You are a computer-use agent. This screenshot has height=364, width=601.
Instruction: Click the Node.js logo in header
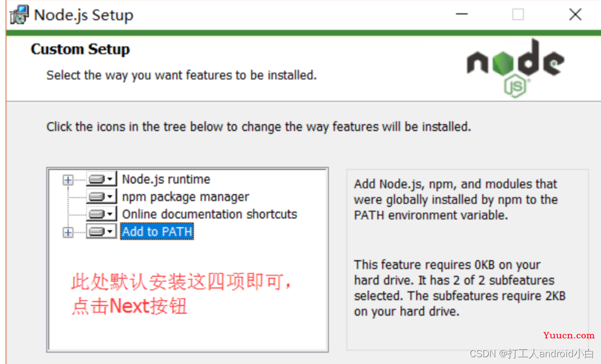coord(515,68)
